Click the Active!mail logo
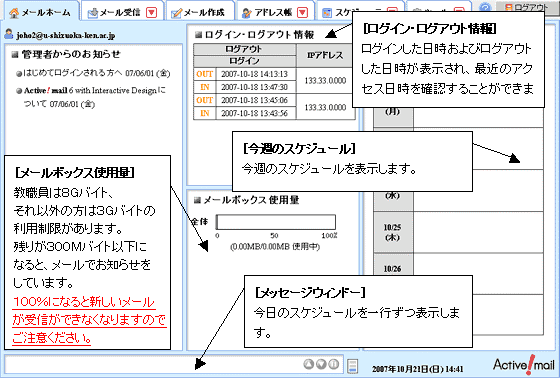Image resolution: width=560 pixels, height=378 pixels. [524, 365]
